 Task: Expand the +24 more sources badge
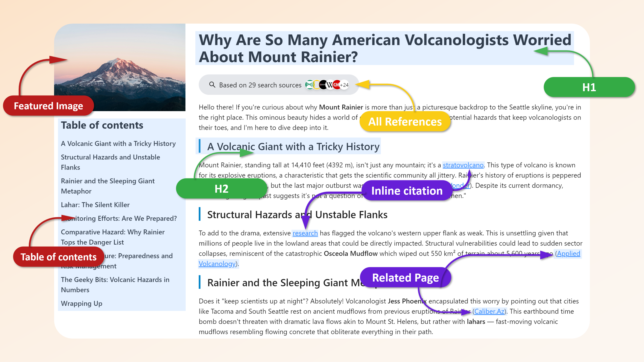click(x=345, y=85)
